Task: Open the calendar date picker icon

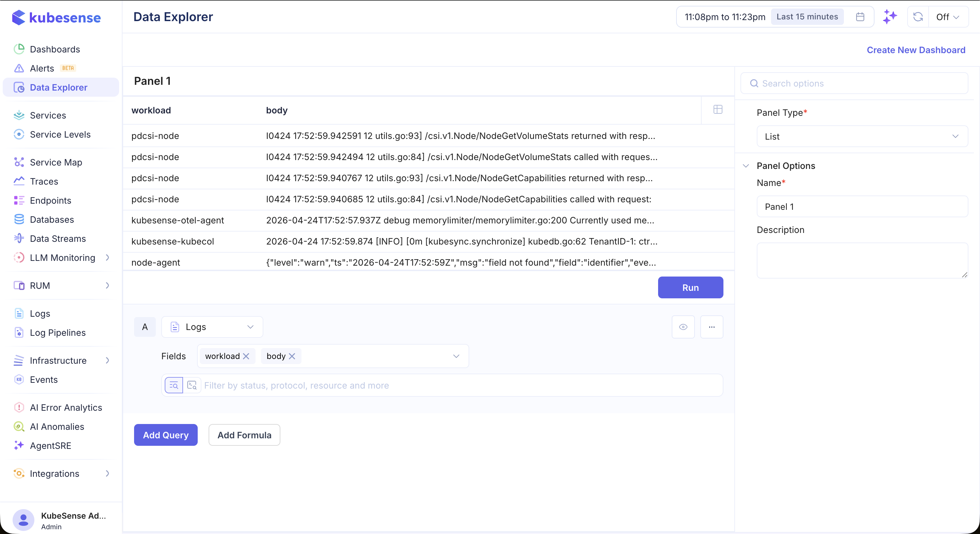Action: pyautogui.click(x=860, y=17)
